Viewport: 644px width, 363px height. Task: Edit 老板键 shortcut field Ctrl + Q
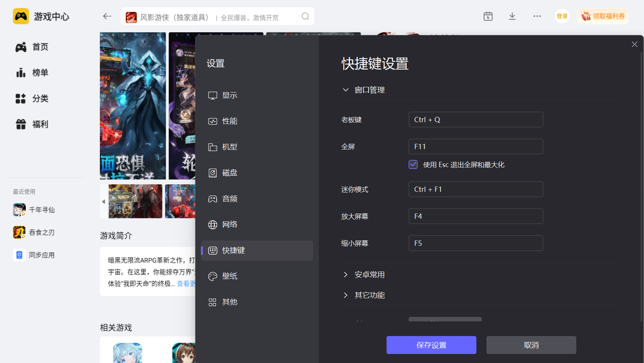(476, 120)
